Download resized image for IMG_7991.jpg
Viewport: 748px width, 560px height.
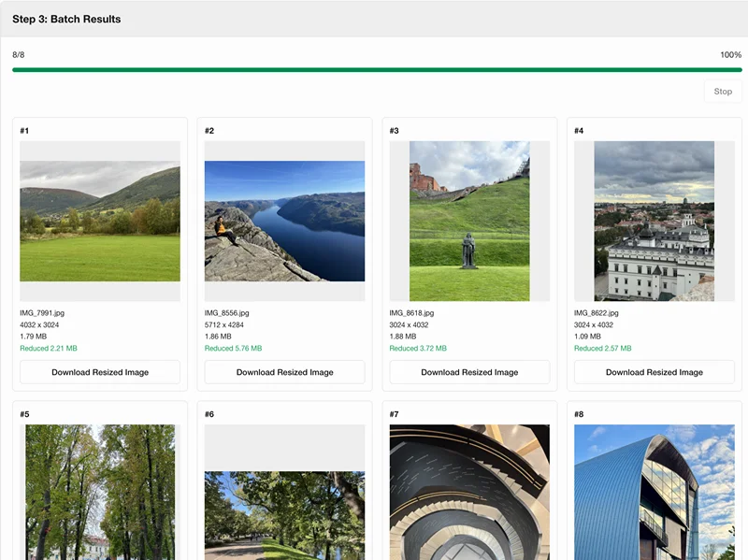tap(100, 372)
